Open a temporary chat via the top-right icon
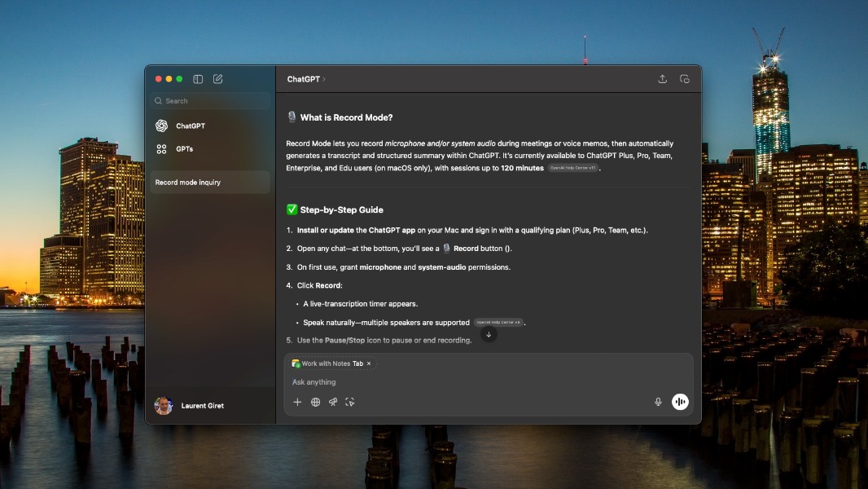 (x=685, y=78)
